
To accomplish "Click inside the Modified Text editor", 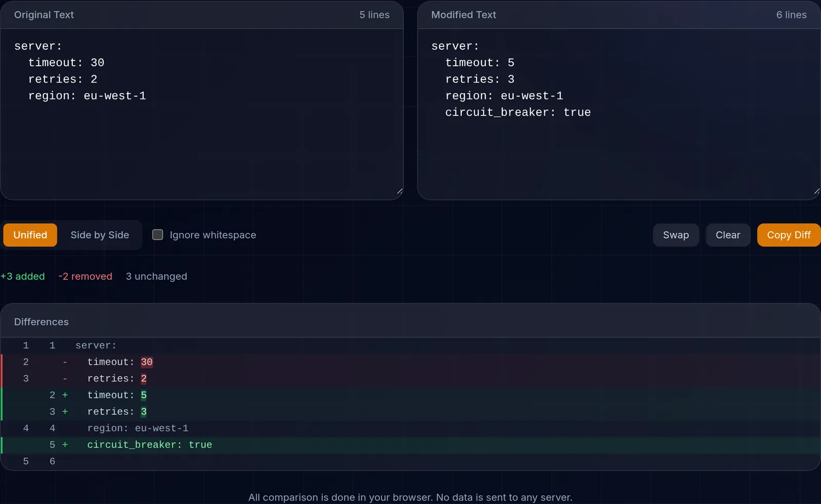I will pyautogui.click(x=619, y=114).
